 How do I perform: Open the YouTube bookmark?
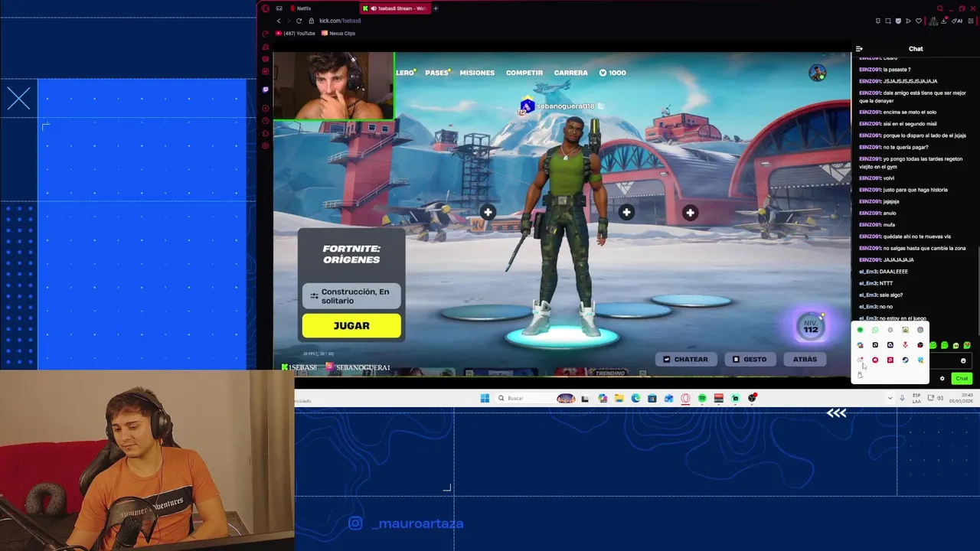click(296, 34)
